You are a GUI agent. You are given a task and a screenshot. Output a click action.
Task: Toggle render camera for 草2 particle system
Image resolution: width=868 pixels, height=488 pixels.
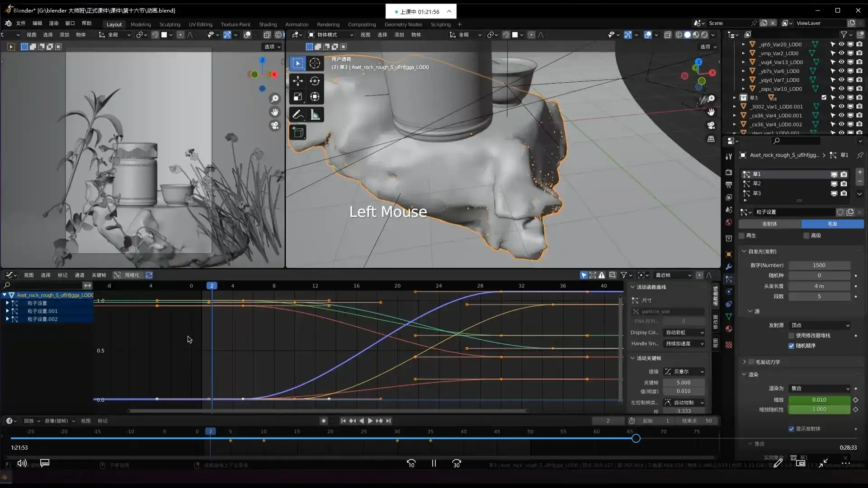[x=844, y=184]
